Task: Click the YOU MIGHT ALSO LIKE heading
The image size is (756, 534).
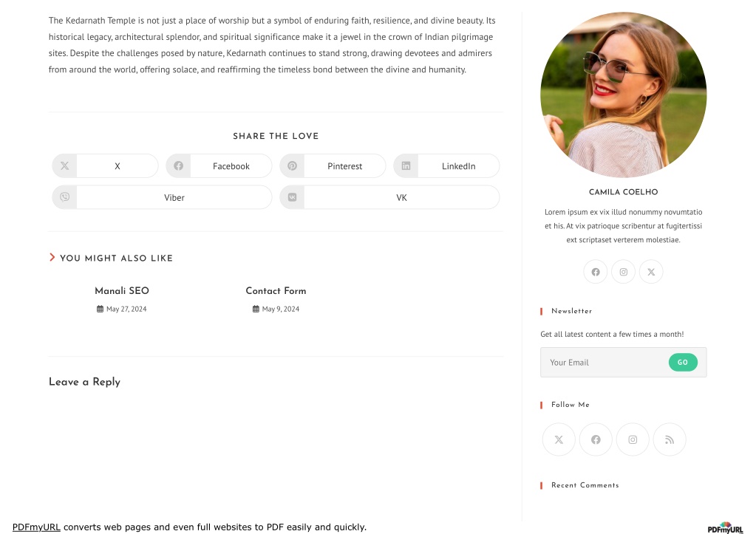Action: pos(116,258)
